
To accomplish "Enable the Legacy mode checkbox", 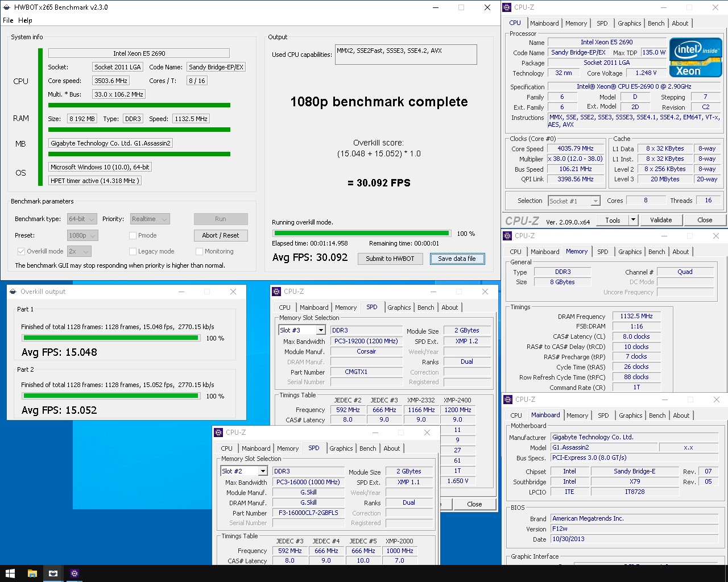I will (133, 251).
